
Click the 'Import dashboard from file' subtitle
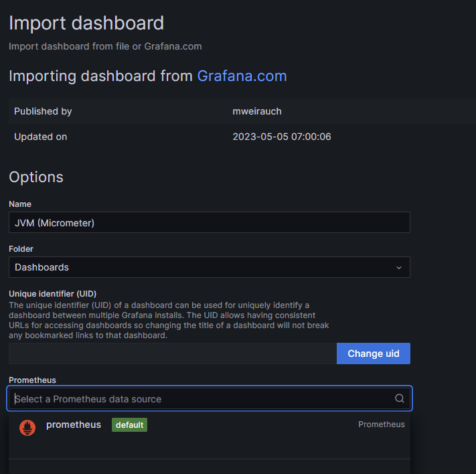click(x=105, y=46)
